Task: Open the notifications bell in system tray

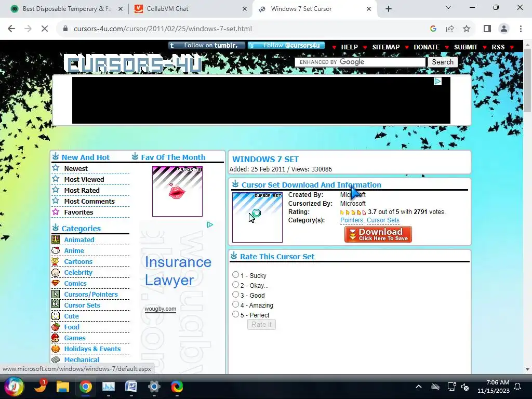Action: [518, 387]
